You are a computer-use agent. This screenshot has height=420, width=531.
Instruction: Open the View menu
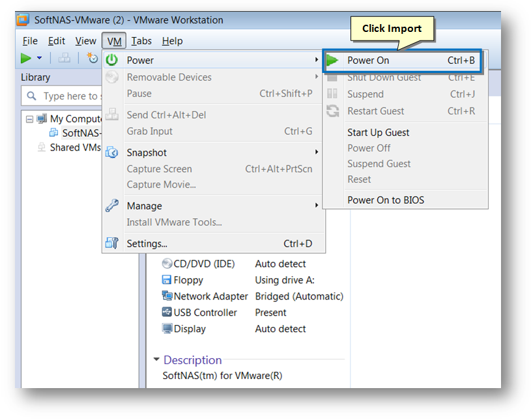click(86, 41)
